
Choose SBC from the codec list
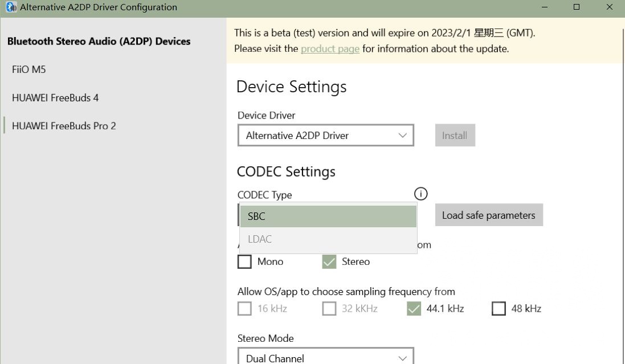click(x=328, y=216)
